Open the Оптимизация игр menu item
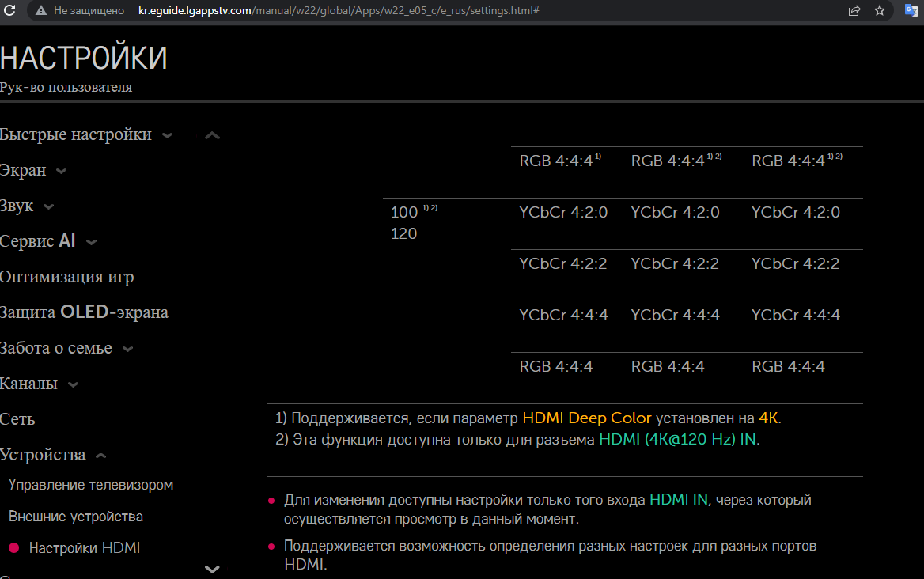Screen dimensions: 924x579 pos(66,277)
